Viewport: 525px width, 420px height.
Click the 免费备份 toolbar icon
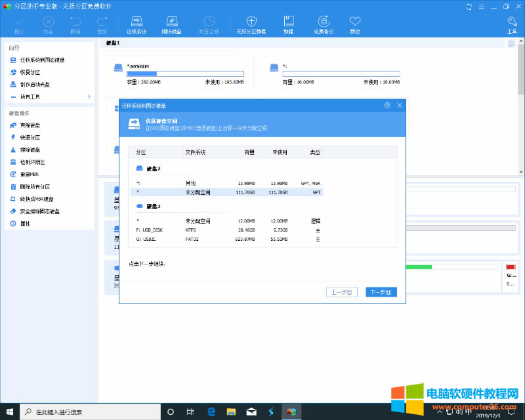(x=323, y=25)
